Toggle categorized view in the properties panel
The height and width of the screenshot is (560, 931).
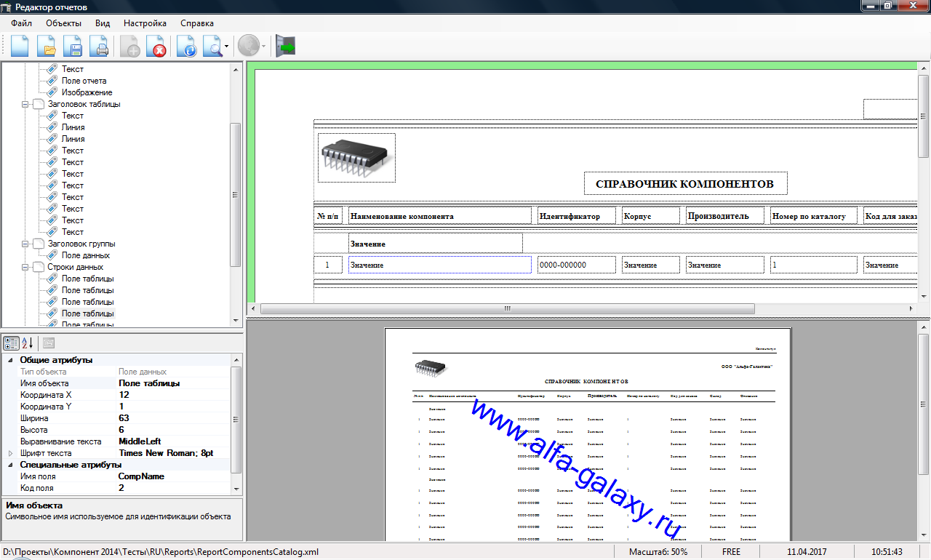tap(11, 343)
